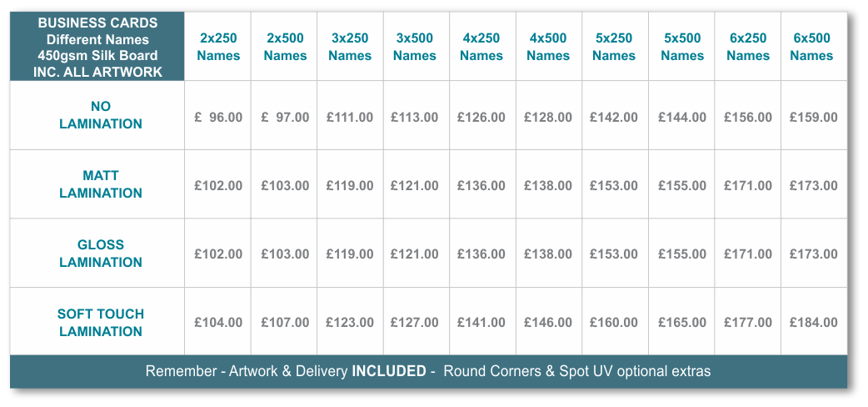Select the MATT LAMINATION row label
Screen dimensions: 868x407
pos(100,184)
